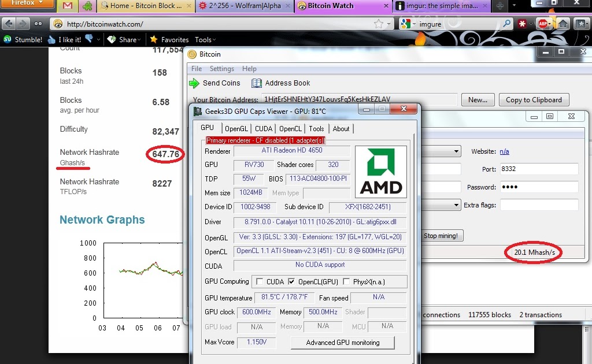Toggle the PhysX(n.a.) checkbox
Viewport: 592px width, 364px height.
point(346,281)
